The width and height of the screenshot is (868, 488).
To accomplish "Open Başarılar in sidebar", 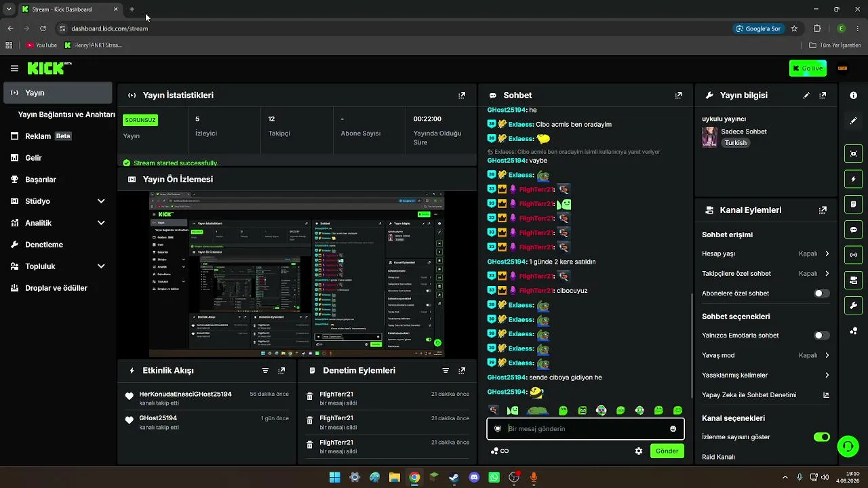I will 58,180.
